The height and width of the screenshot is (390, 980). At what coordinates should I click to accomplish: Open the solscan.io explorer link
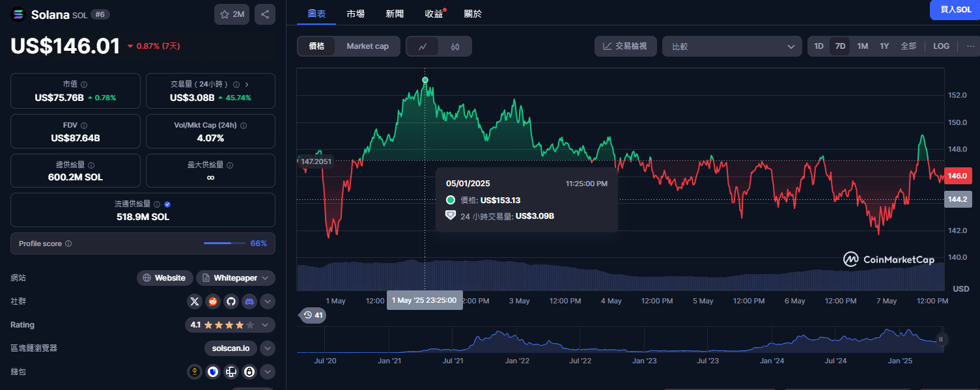pyautogui.click(x=231, y=348)
